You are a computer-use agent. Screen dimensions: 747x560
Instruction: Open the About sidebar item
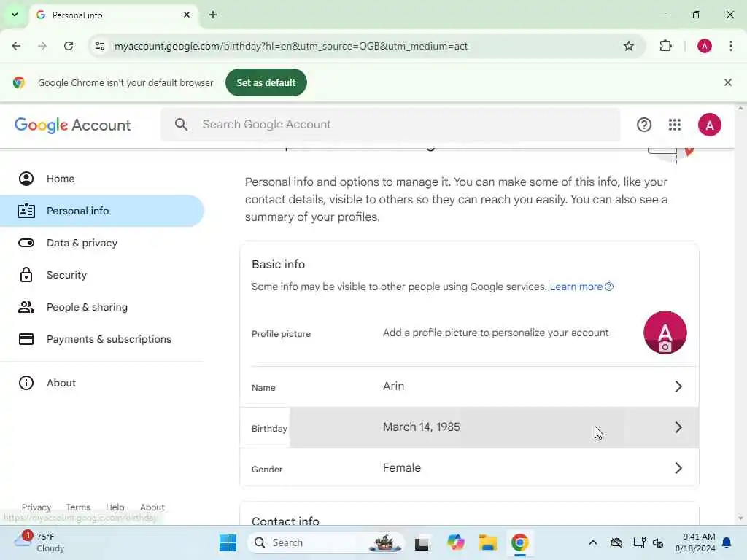pyautogui.click(x=102, y=383)
